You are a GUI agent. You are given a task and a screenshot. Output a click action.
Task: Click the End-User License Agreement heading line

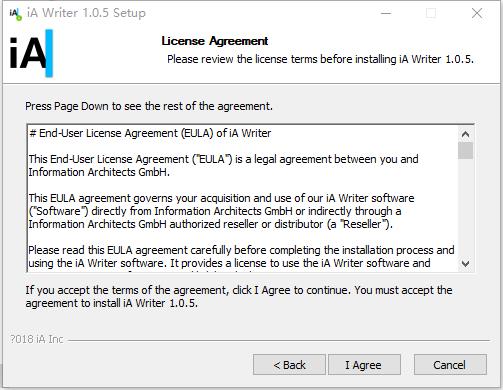[x=150, y=133]
